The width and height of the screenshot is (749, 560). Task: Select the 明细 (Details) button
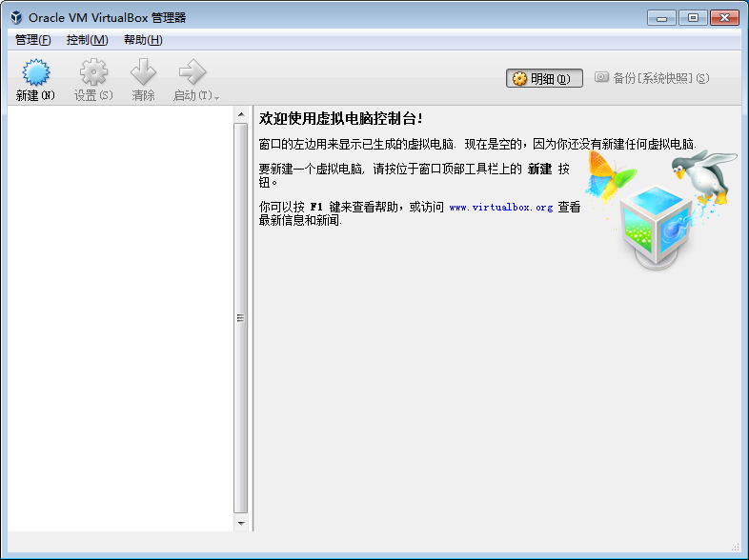coord(544,78)
